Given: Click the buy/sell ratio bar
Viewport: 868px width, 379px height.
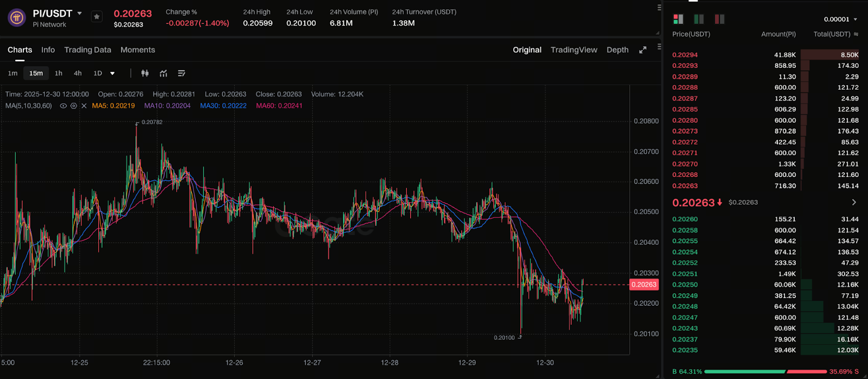Looking at the screenshot, I should click(x=765, y=371).
